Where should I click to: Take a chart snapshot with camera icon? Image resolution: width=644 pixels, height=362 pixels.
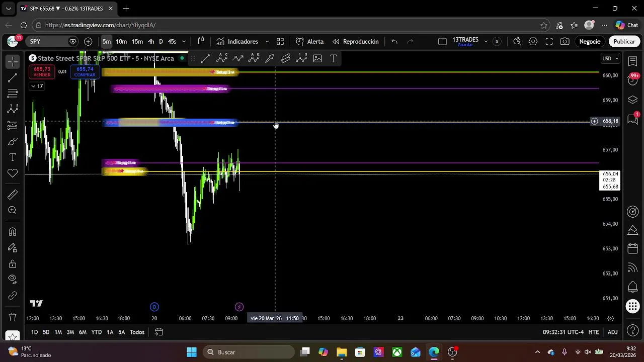click(x=565, y=42)
